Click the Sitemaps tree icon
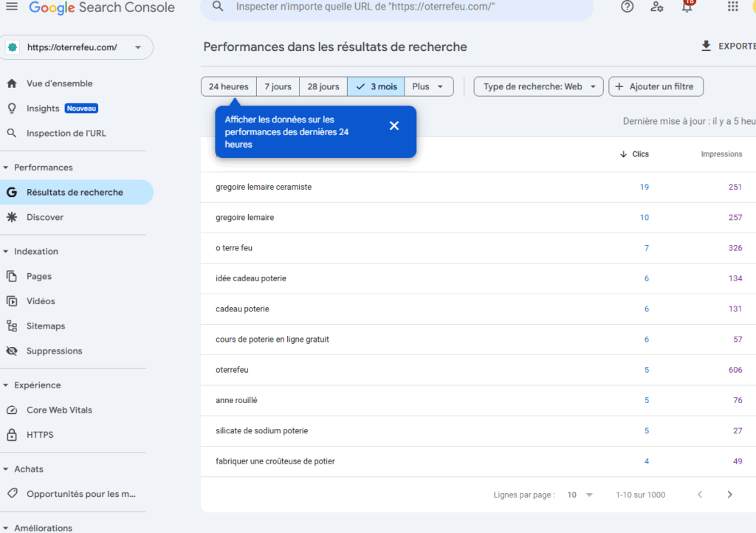The width and height of the screenshot is (756, 533). tap(12, 326)
